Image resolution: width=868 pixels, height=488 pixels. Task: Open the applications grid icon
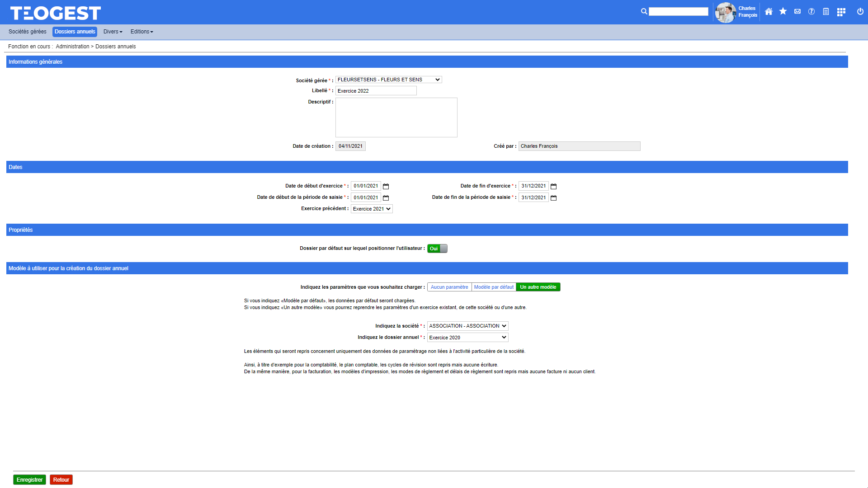[841, 12]
